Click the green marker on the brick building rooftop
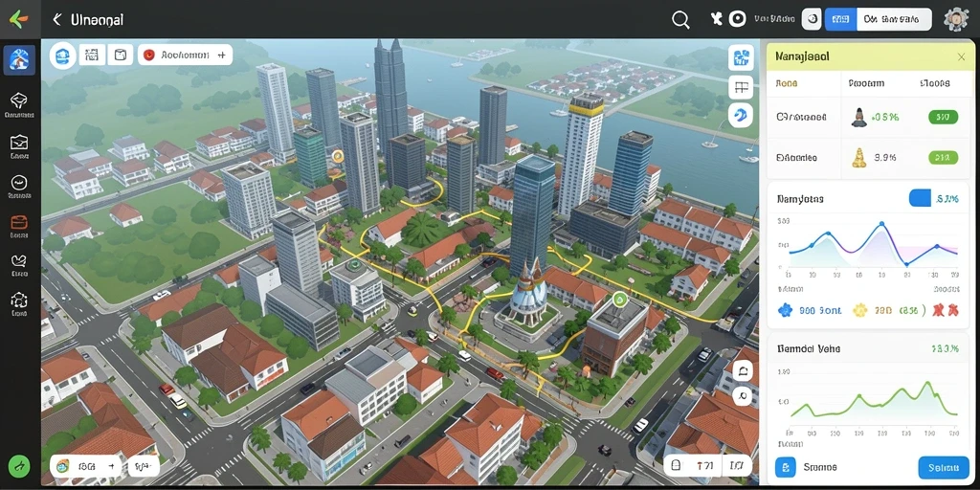980x490 pixels. (x=619, y=300)
